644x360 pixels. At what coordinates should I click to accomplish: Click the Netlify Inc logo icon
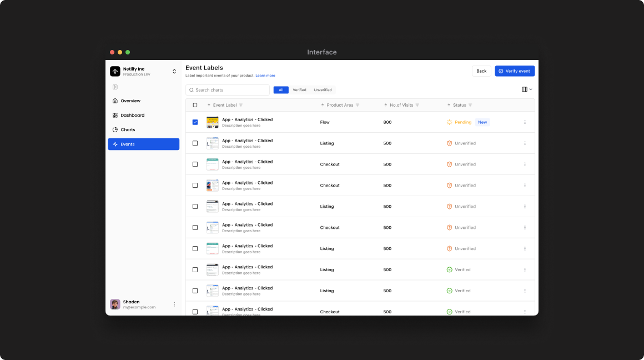pos(115,71)
